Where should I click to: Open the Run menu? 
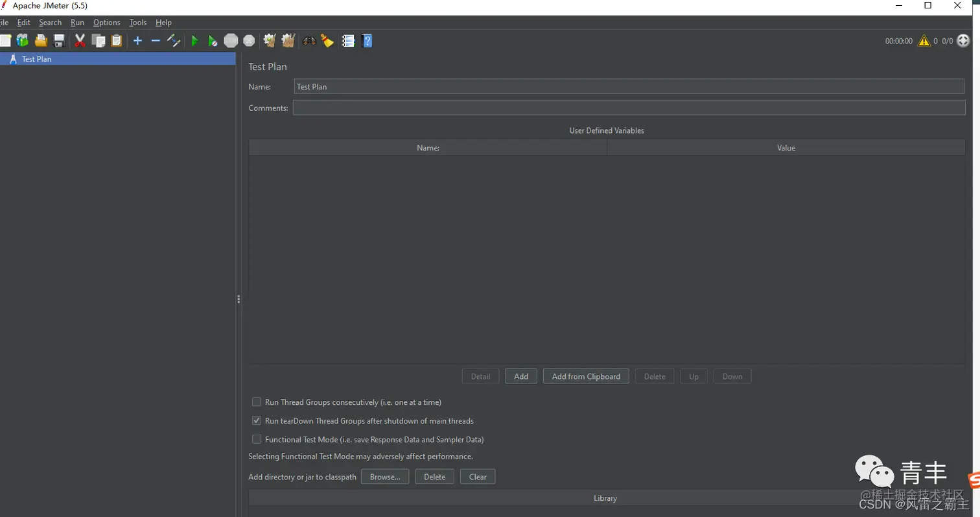77,22
